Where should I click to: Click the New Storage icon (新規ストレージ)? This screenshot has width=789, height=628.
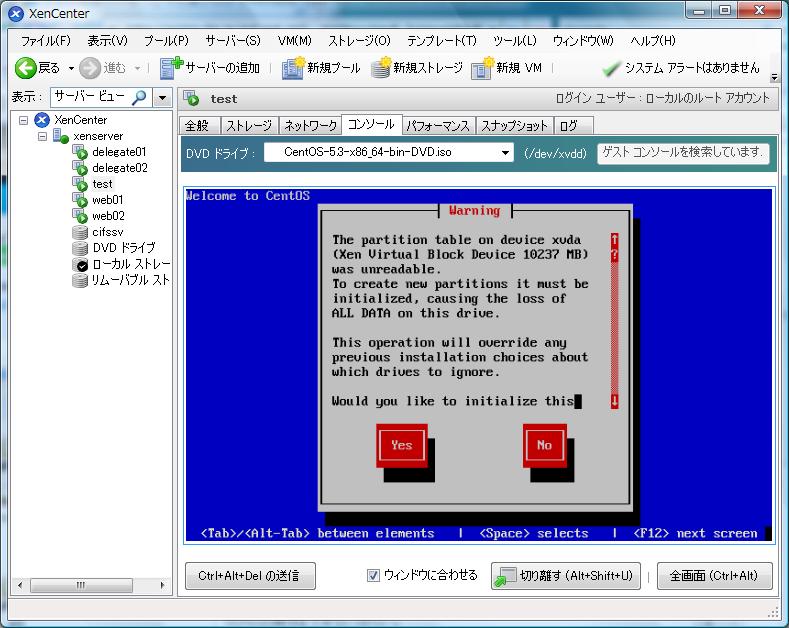point(381,68)
